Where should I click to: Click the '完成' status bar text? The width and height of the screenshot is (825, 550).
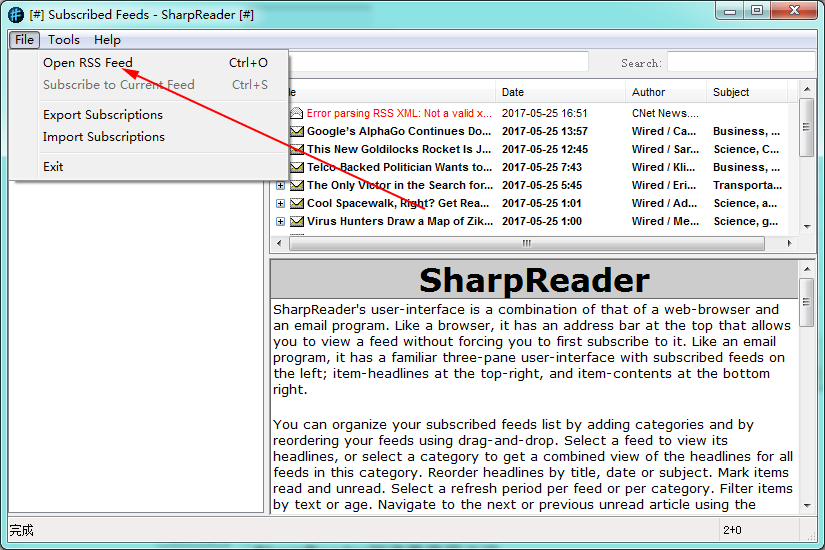tap(21, 530)
